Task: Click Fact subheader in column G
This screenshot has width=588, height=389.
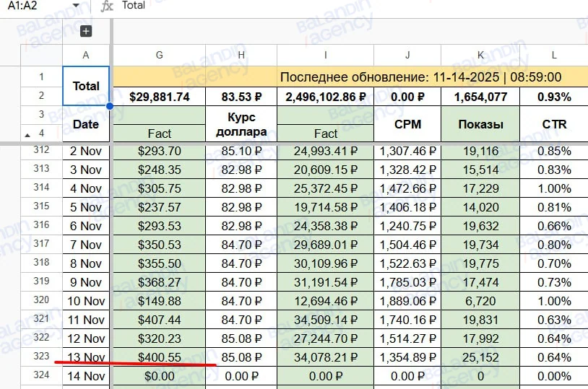Action: pyautogui.click(x=160, y=134)
